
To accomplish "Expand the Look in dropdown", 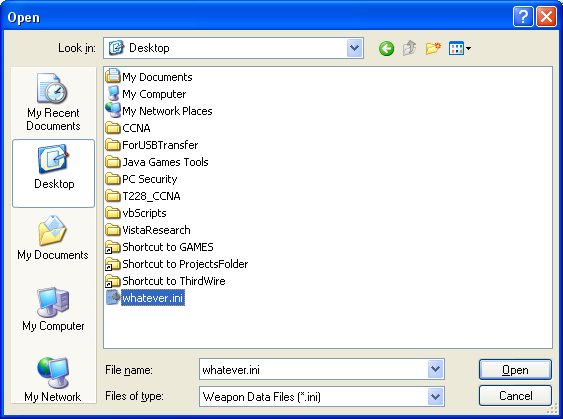I will coord(354,48).
